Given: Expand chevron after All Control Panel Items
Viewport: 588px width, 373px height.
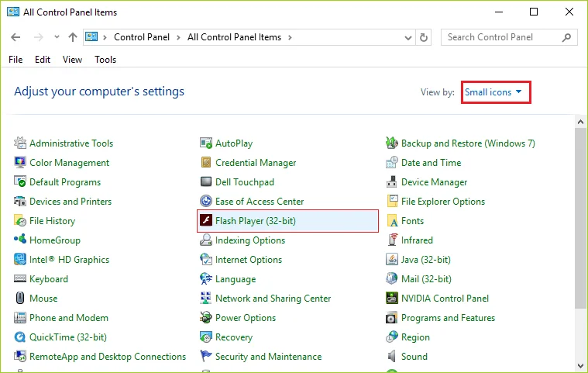Looking at the screenshot, I should click(x=290, y=37).
